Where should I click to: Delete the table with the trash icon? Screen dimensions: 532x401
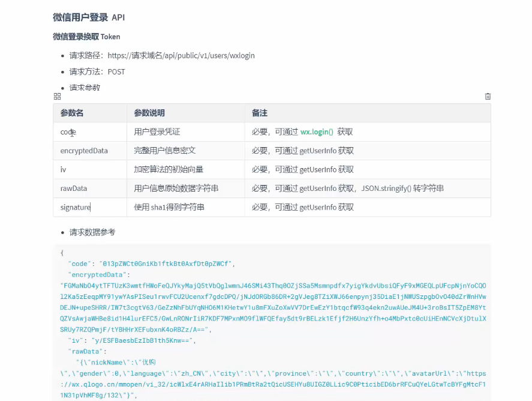(x=488, y=97)
